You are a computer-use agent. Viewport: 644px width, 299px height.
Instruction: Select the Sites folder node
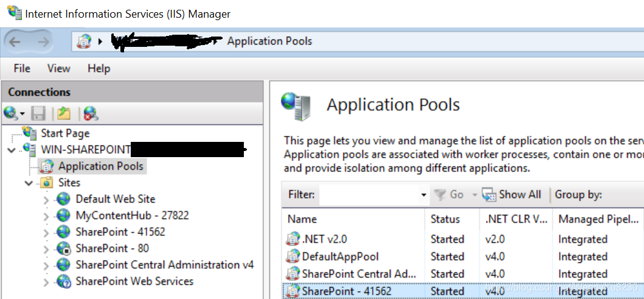[x=69, y=183]
